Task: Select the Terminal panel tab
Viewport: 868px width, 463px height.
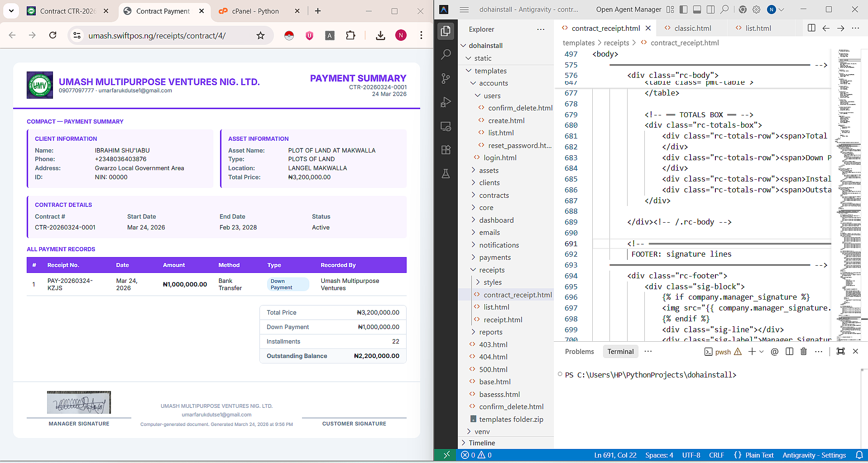Action: click(x=620, y=352)
